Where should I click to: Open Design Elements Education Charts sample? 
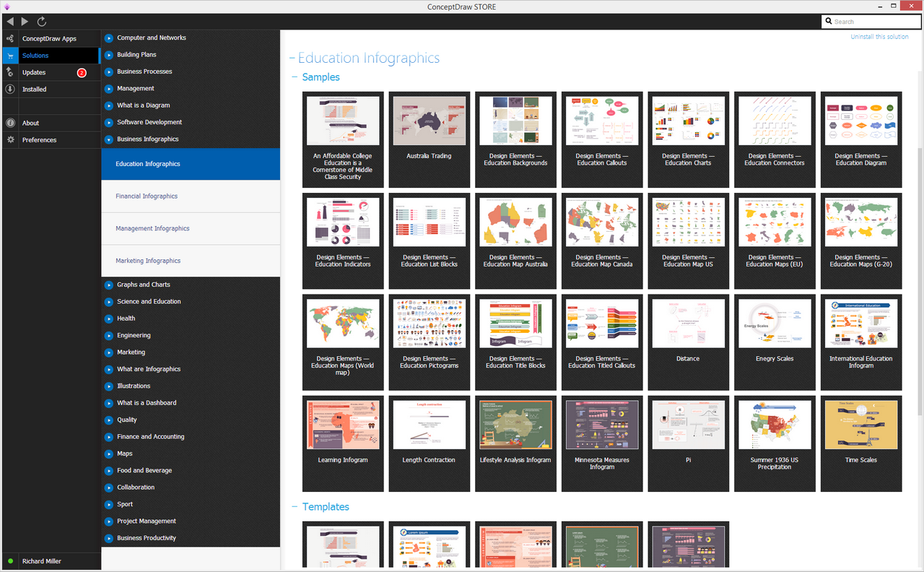688,140
